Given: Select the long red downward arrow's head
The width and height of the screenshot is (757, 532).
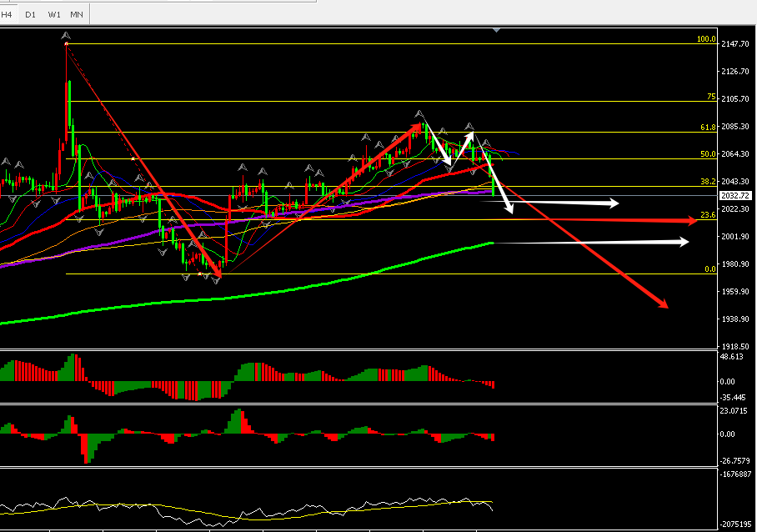Looking at the screenshot, I should tap(664, 305).
